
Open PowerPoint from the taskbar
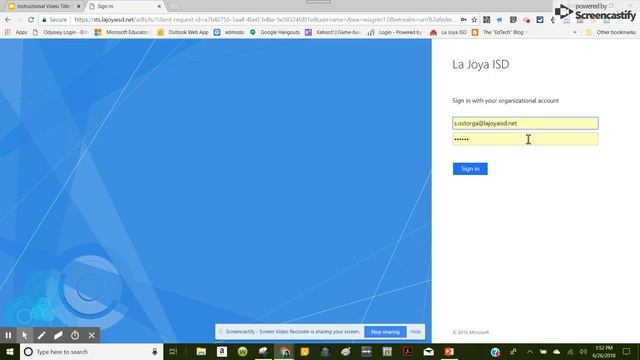(x=449, y=351)
